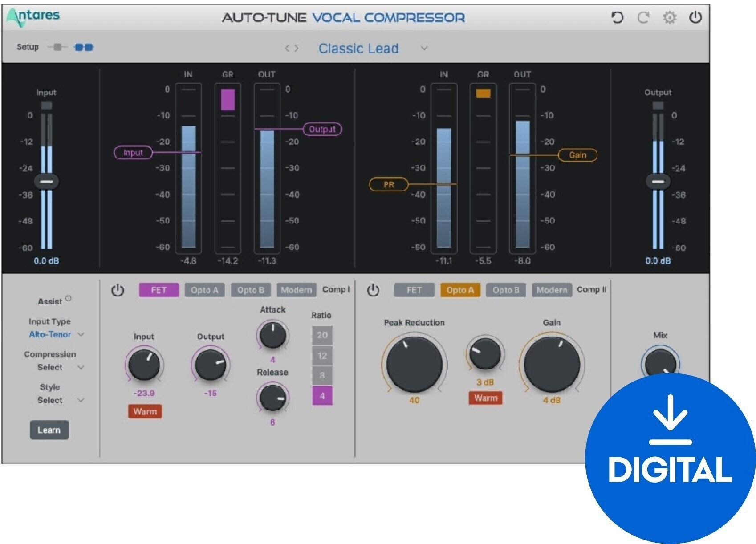Click the orange PR threshold marker
Image resolution: width=756 pixels, height=544 pixels.
[389, 184]
